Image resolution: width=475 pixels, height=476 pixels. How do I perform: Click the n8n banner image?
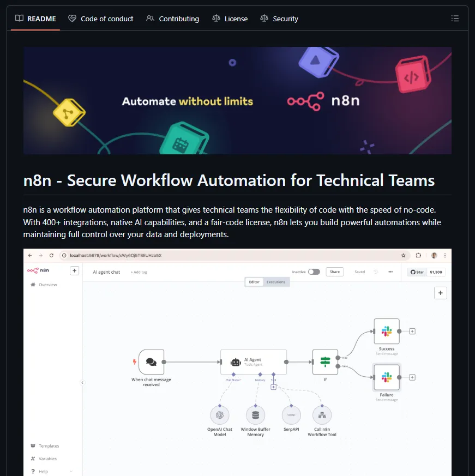pos(237,100)
